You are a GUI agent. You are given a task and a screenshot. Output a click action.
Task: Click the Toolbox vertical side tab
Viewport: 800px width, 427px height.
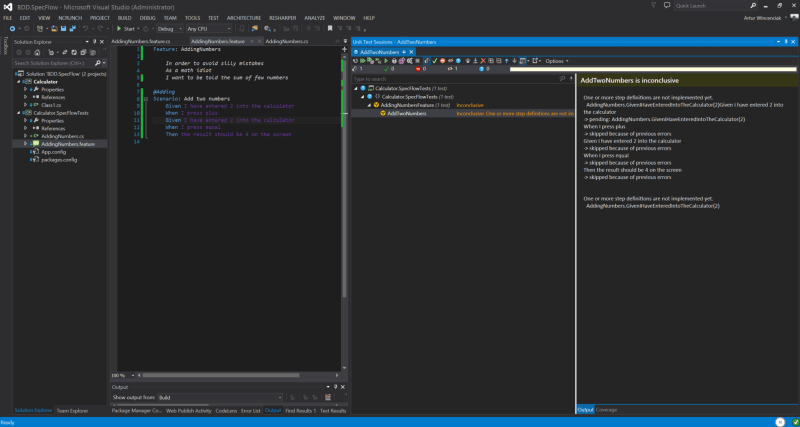4,46
